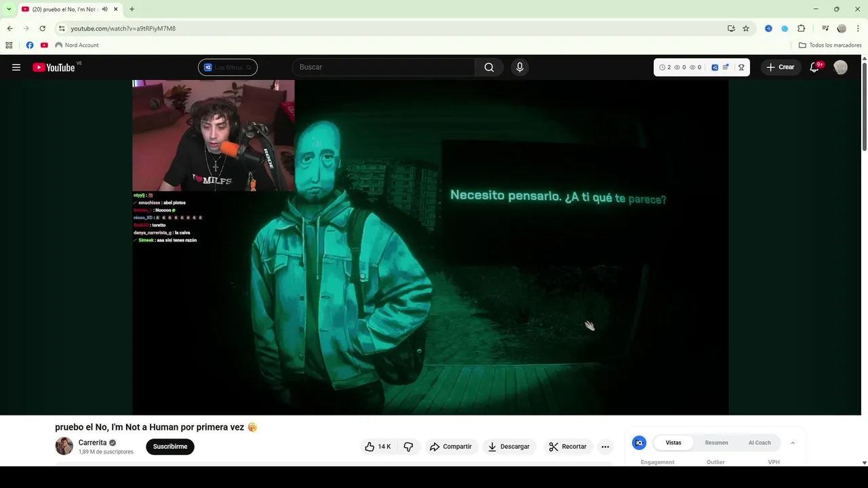Screen dimensions: 868x488
Task: Open Chrome extensions puzzle icon
Action: click(x=801, y=28)
